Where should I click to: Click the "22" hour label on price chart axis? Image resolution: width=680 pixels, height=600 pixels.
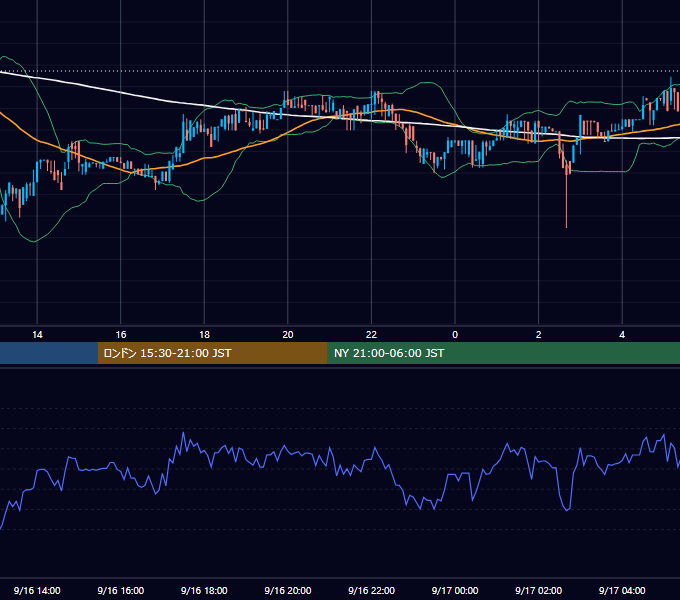coord(371,335)
